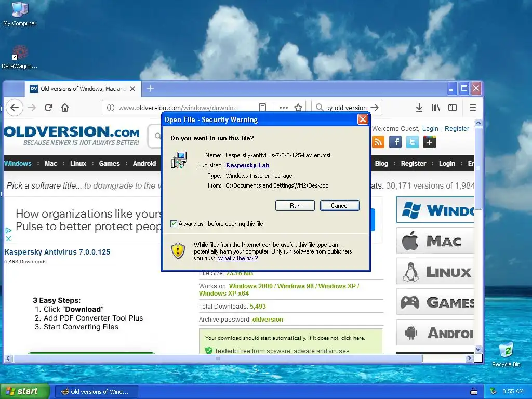Open the Firefox library
Viewport: 532px width, 399px height.
click(x=436, y=108)
